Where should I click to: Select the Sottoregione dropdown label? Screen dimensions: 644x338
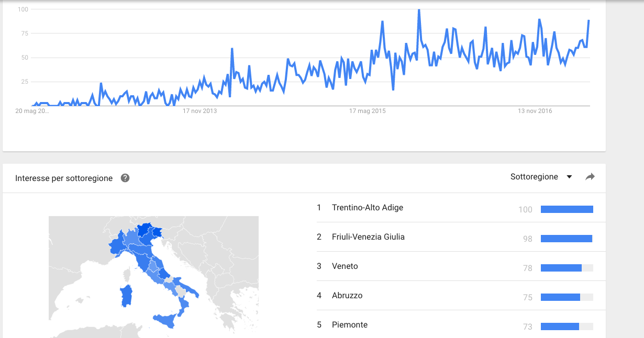534,177
